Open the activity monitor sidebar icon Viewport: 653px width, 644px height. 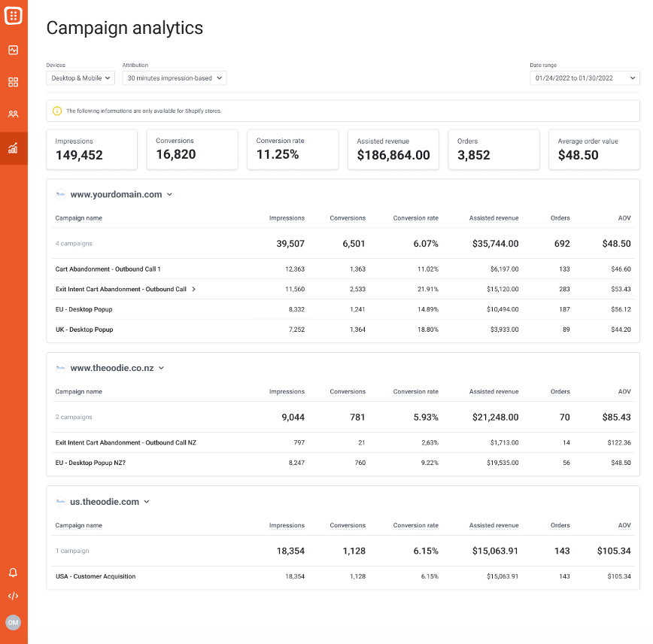tap(14, 50)
